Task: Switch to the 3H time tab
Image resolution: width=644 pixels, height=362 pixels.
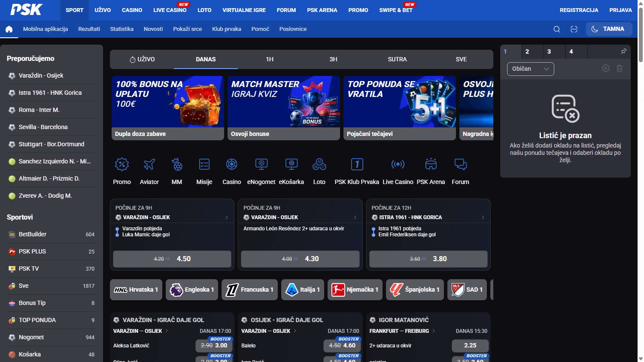Action: pyautogui.click(x=333, y=59)
